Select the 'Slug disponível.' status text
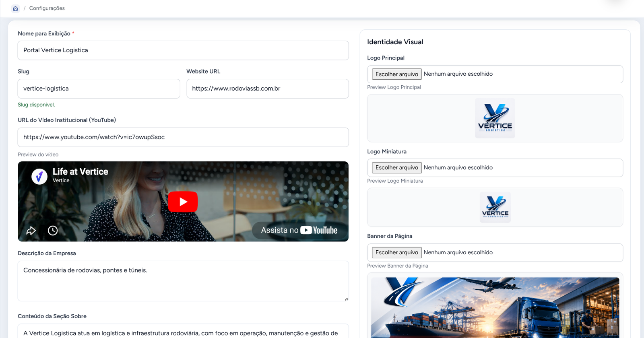This screenshot has width=644, height=338. pos(36,105)
